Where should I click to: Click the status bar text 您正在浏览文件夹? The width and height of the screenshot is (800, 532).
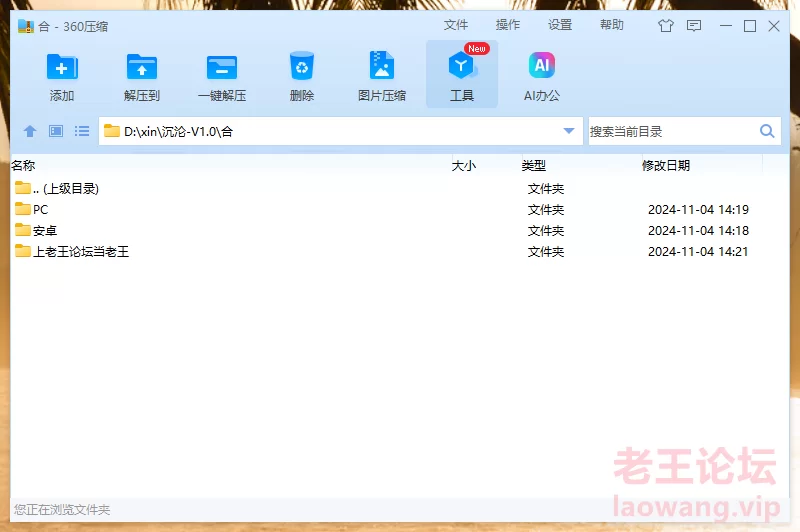(62, 510)
